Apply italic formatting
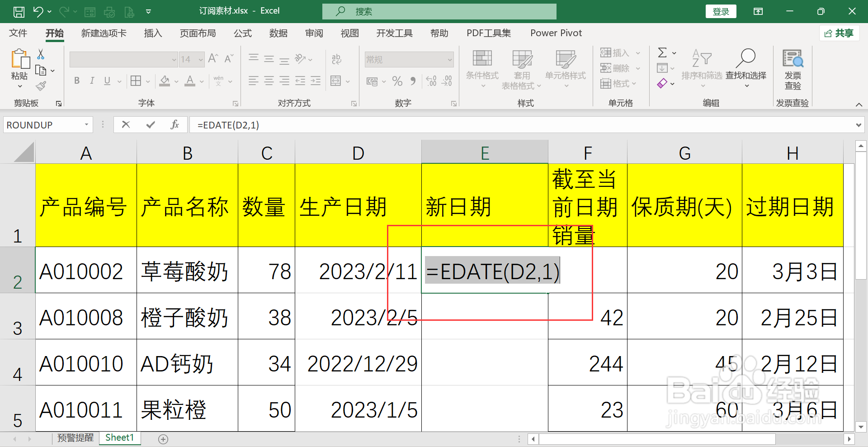868x447 pixels. point(92,81)
